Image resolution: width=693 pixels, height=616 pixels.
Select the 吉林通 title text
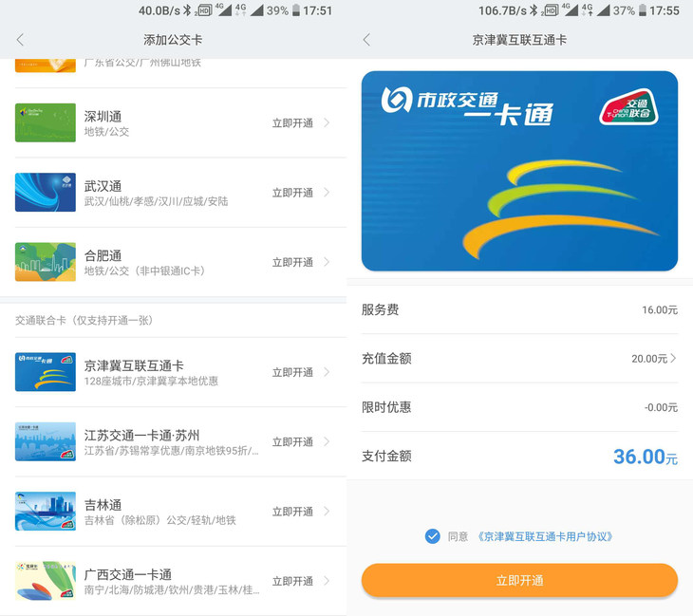(x=103, y=505)
